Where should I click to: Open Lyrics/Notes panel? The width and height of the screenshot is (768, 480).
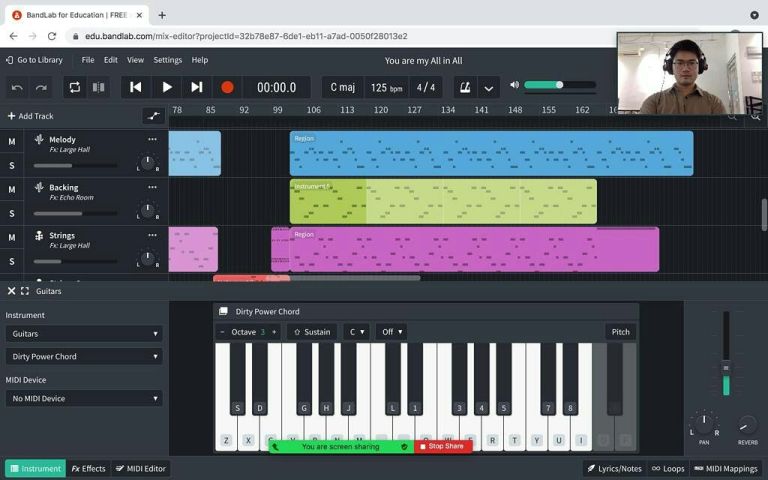(614, 469)
